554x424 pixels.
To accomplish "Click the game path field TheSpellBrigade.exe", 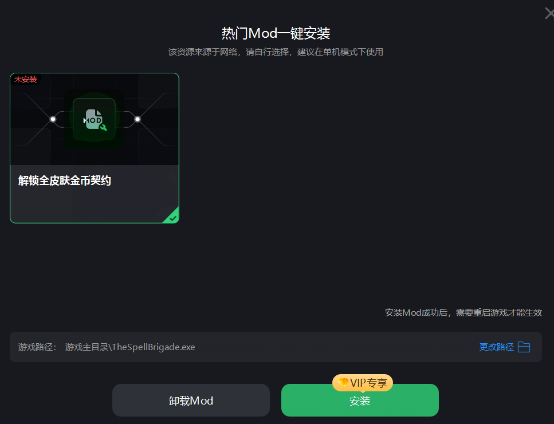I will coord(276,347).
